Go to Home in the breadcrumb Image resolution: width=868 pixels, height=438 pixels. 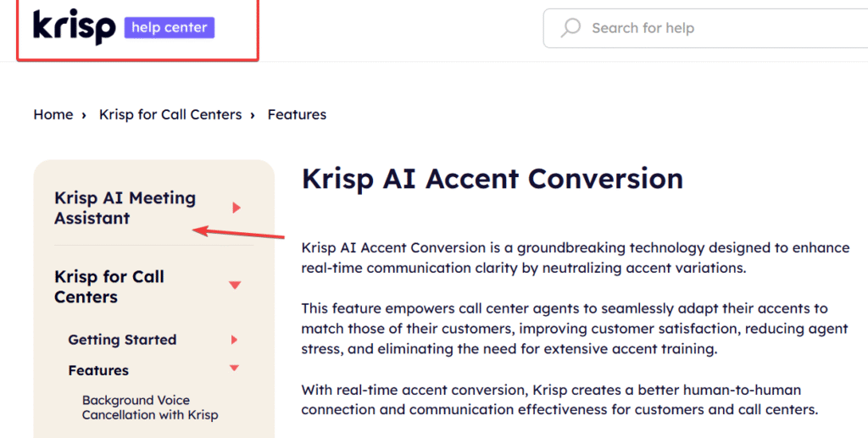pos(53,114)
